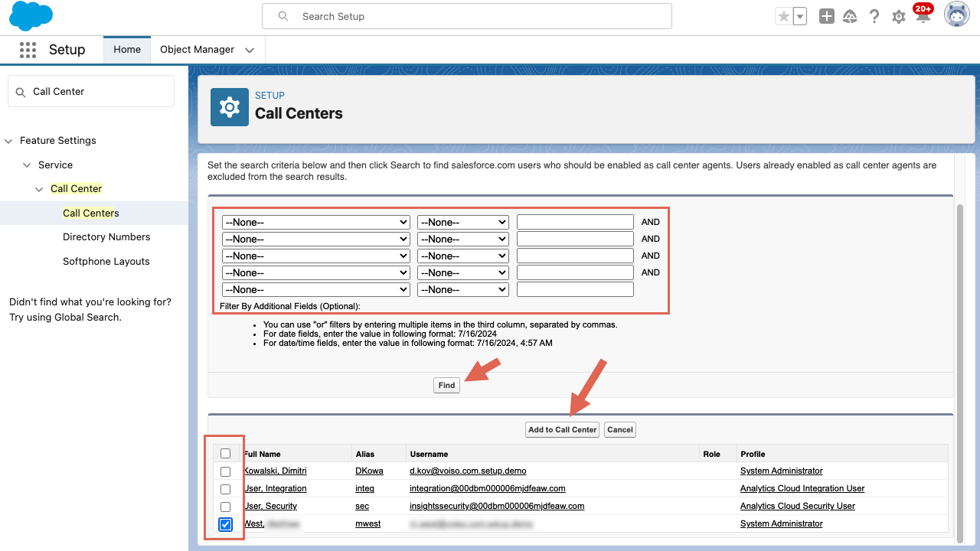
Task: Collapse the Feature Settings tree node
Action: pos(9,141)
